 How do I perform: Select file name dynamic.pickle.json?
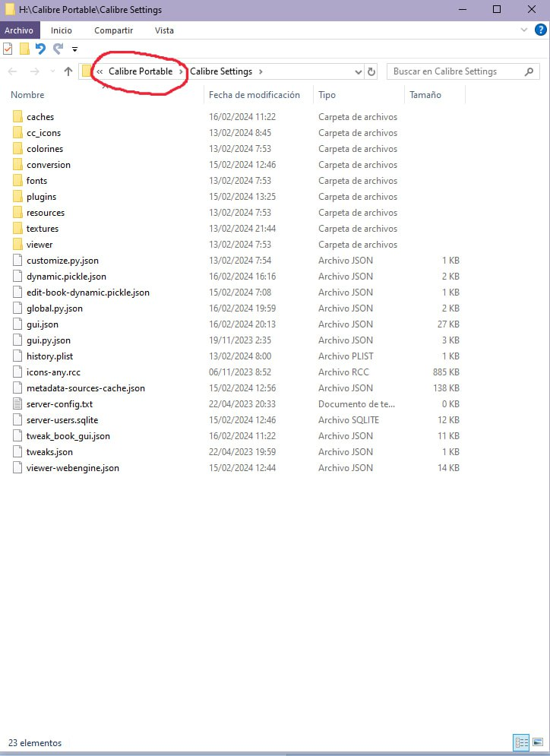[67, 277]
